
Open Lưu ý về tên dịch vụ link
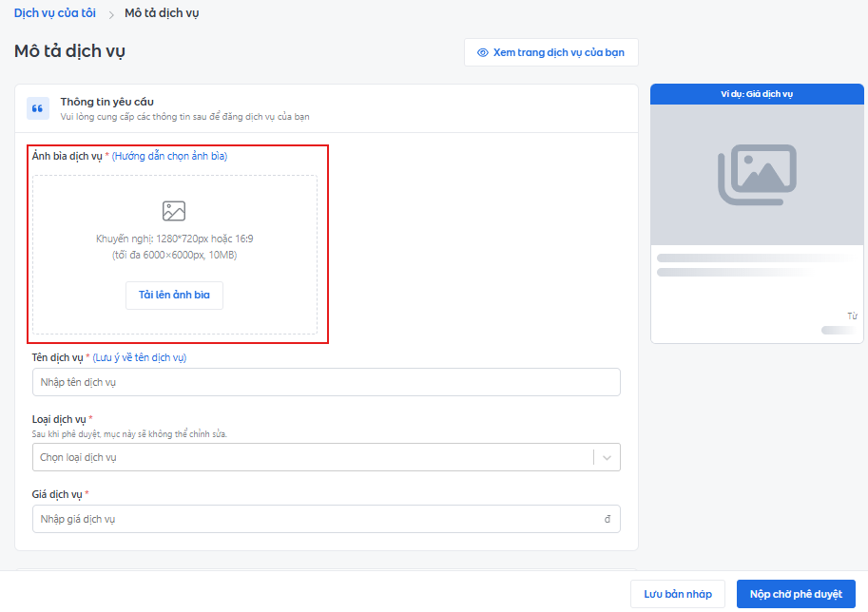tap(140, 357)
